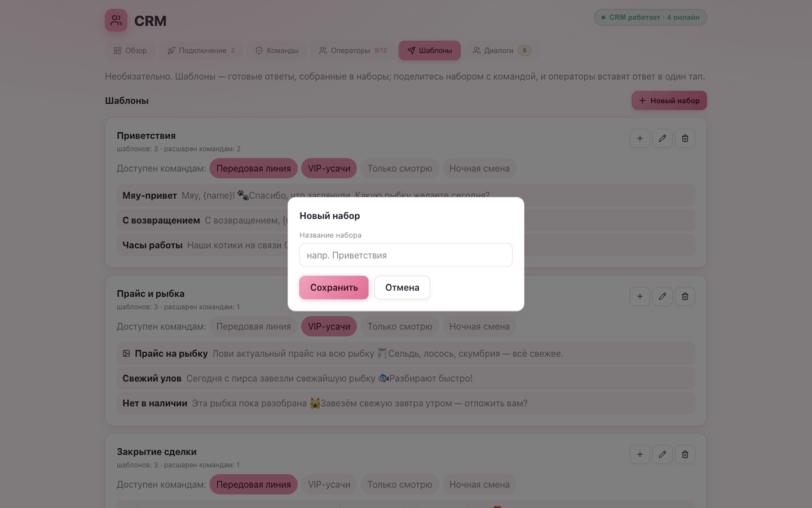The width and height of the screenshot is (812, 508).
Task: Switch to the Обзор tab
Action: pos(130,50)
